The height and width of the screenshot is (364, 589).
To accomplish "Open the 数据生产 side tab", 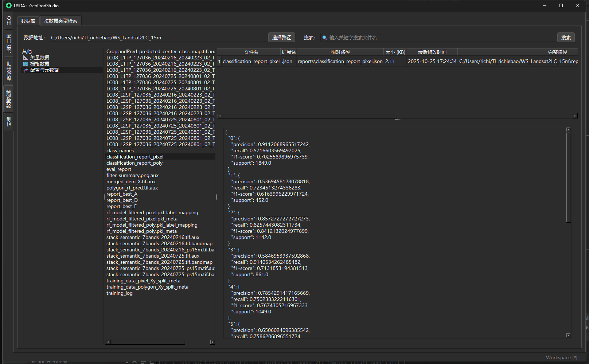I will click(9, 71).
